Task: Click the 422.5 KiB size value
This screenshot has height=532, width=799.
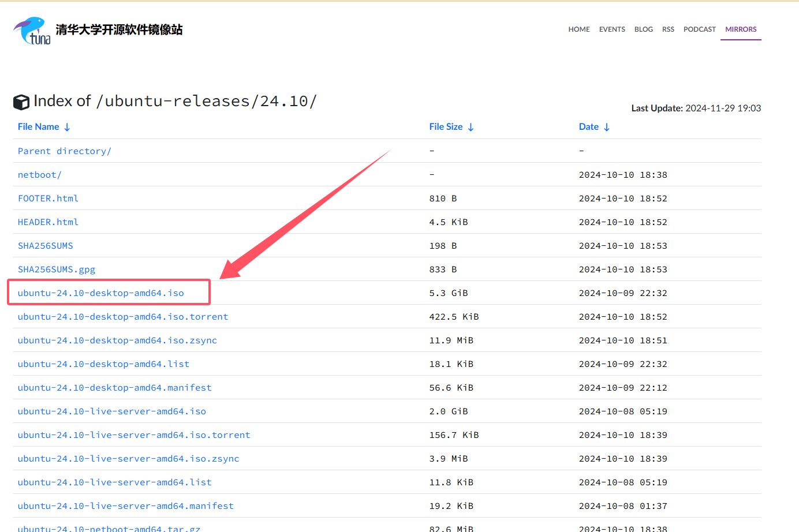Action: pos(454,317)
